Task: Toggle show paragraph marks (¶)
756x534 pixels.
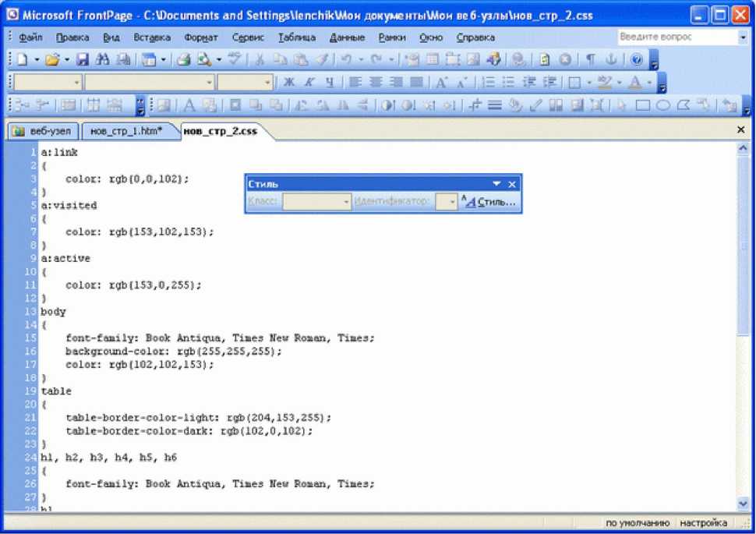Action: tap(592, 59)
